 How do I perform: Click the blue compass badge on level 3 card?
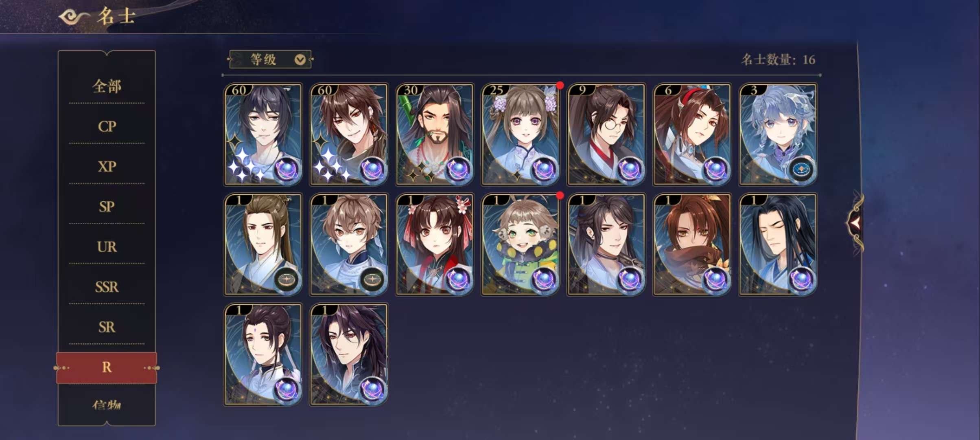pyautogui.click(x=801, y=169)
